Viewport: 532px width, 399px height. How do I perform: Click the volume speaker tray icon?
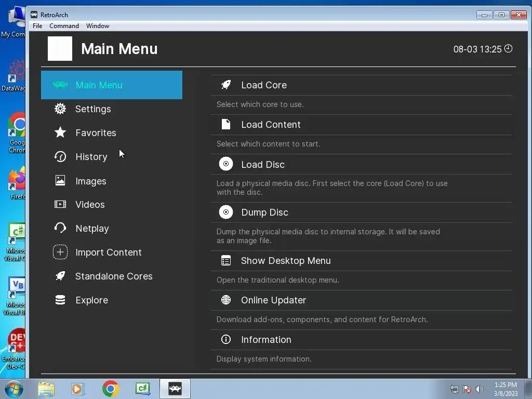[x=479, y=389]
